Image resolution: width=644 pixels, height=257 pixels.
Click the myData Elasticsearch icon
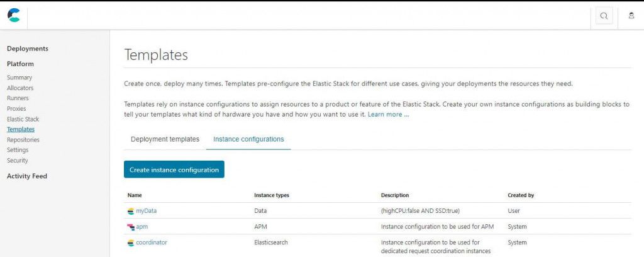pos(131,211)
